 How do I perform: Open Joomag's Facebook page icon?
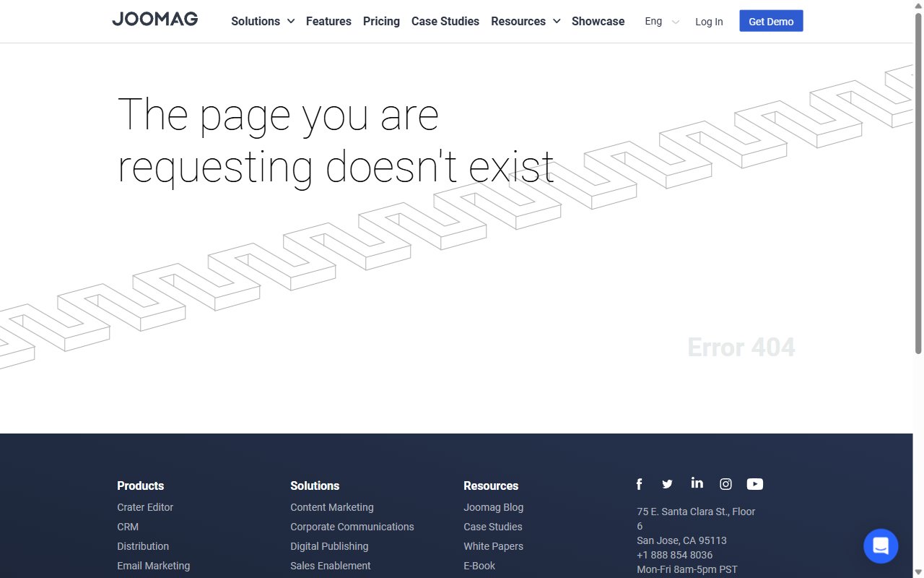639,484
